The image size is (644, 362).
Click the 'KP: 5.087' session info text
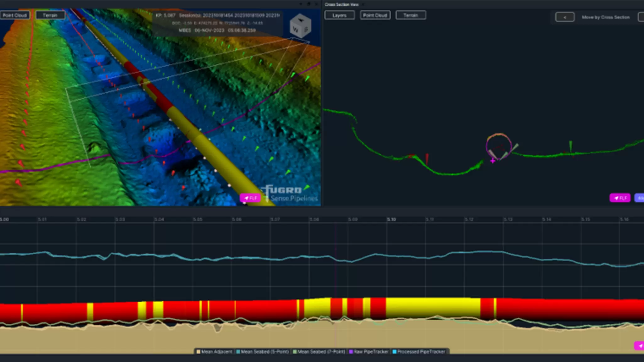click(x=217, y=15)
